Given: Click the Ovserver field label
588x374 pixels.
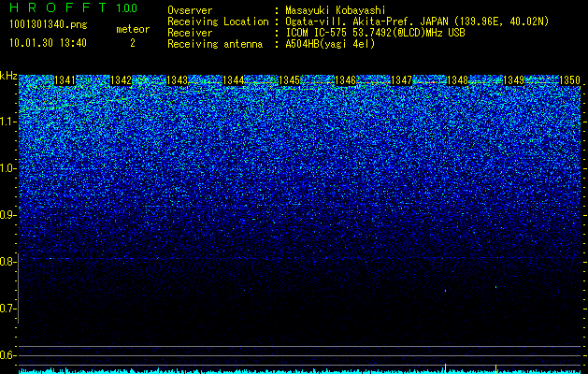Looking at the screenshot, I should (190, 10).
